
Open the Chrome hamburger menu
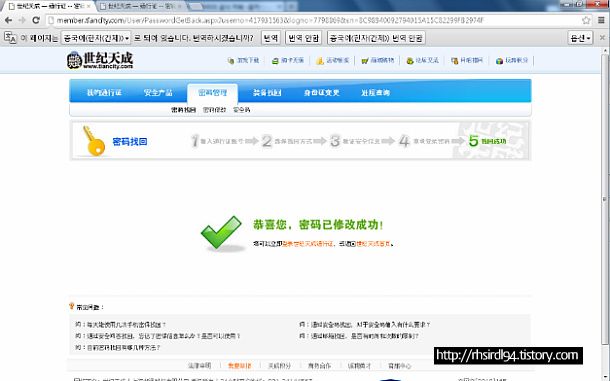[601, 20]
